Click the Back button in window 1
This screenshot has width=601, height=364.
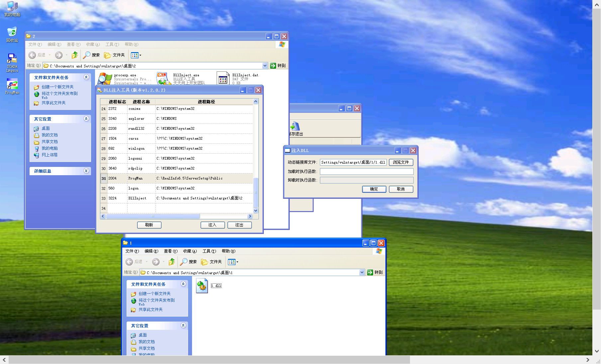[134, 262]
